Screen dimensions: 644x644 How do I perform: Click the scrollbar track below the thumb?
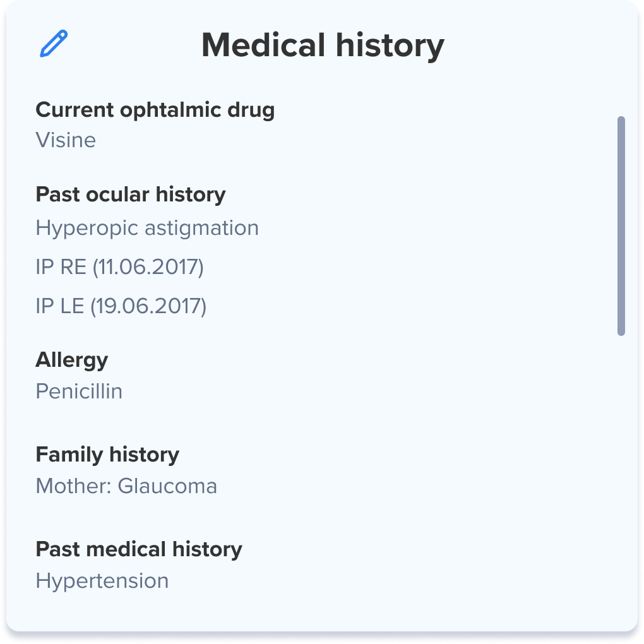[621, 474]
